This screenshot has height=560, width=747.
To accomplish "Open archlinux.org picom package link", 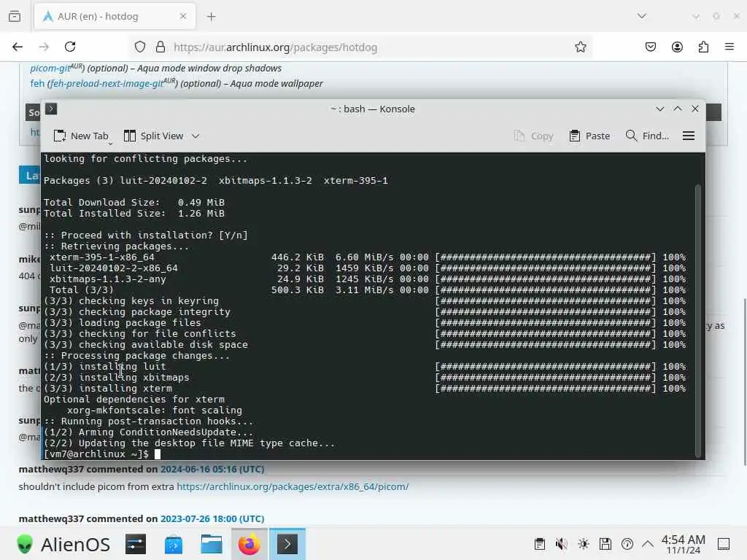I will point(293,486).
